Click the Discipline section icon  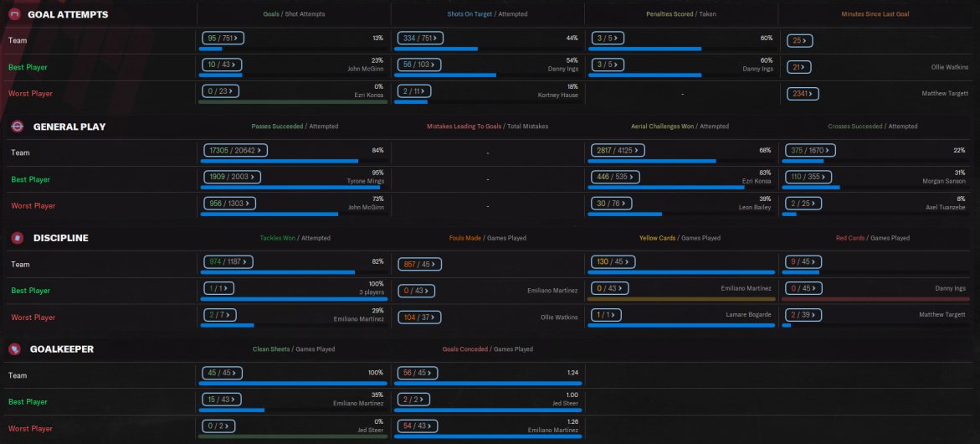click(x=18, y=238)
